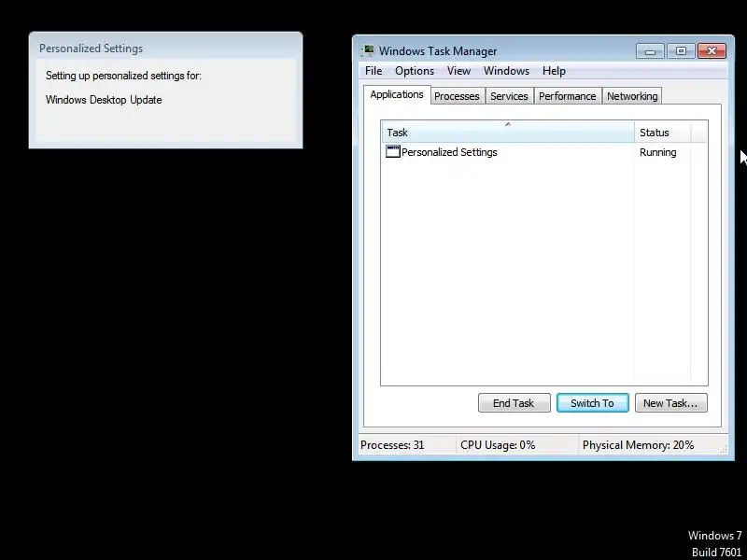This screenshot has width=747, height=560.
Task: Click the Windows Desktop Update text
Action: 104,100
